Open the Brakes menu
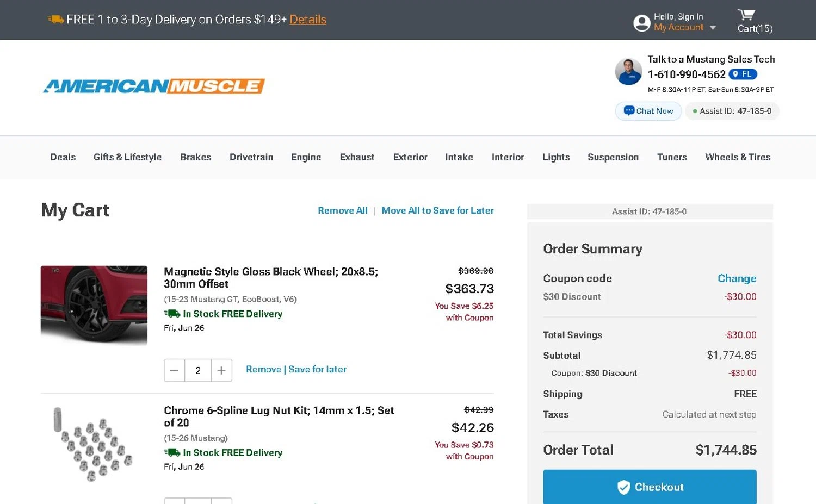 (x=196, y=157)
